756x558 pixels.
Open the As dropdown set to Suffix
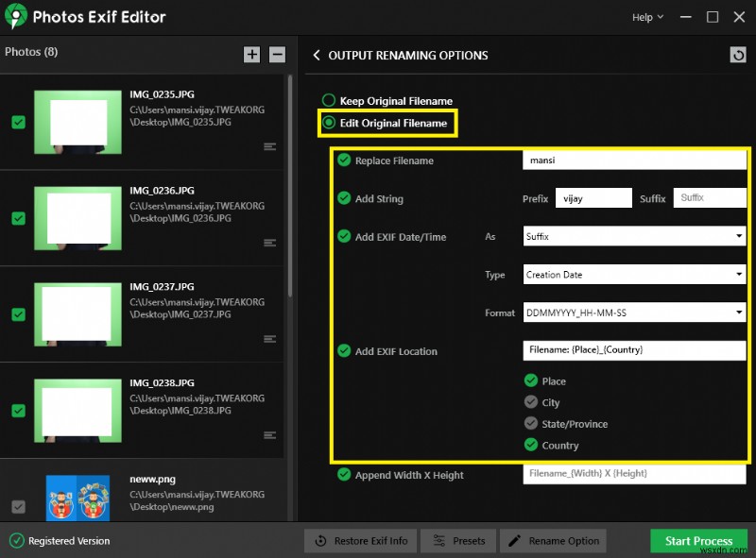tap(634, 236)
